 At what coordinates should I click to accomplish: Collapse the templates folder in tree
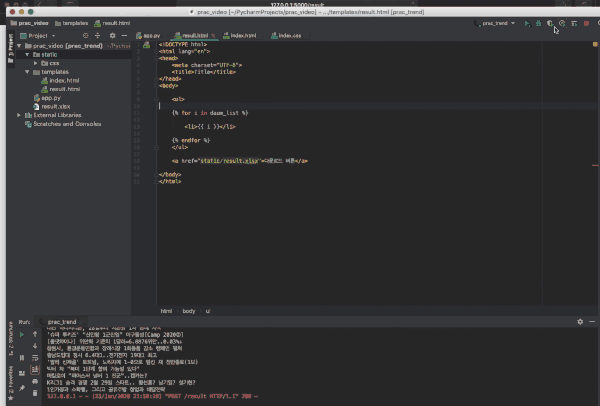[29, 72]
